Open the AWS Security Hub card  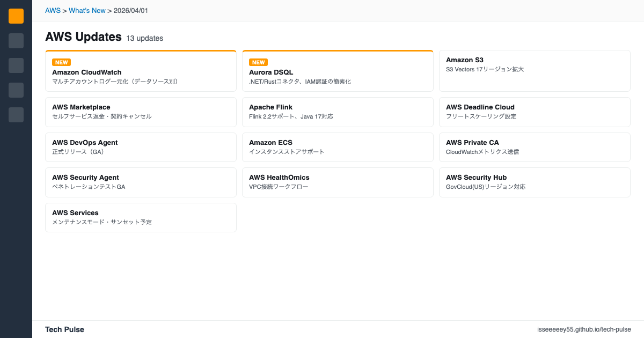point(534,182)
